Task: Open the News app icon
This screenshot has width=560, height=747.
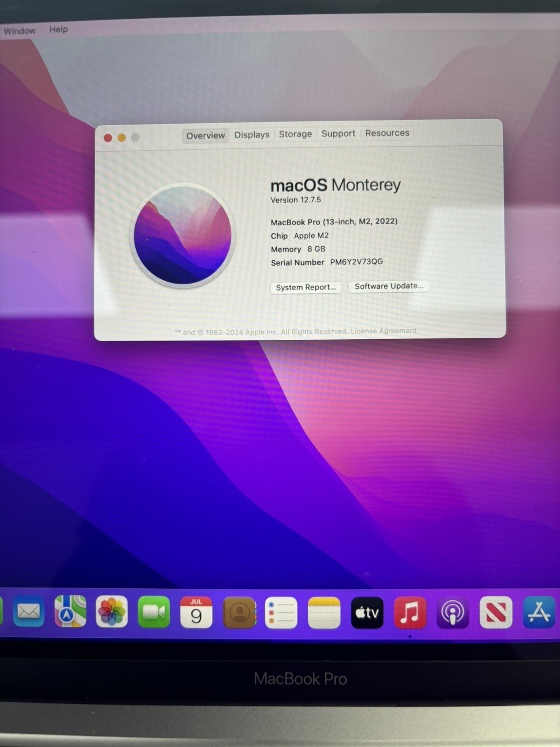Action: pyautogui.click(x=496, y=612)
